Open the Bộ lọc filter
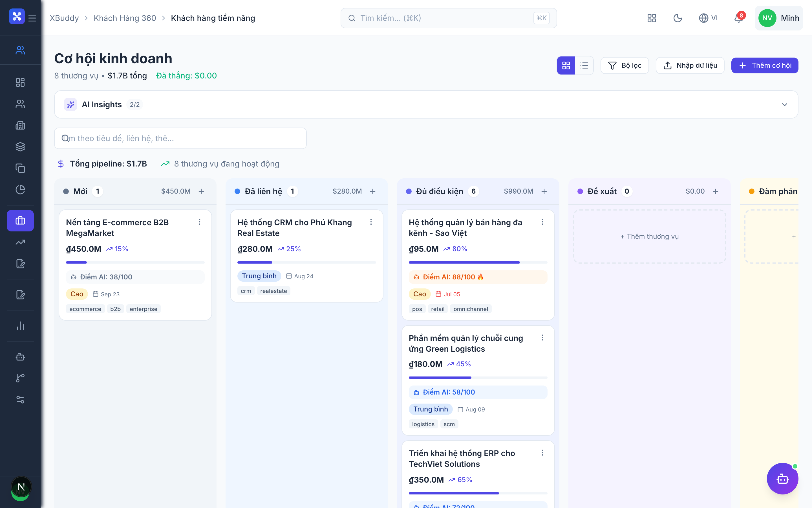 coord(625,65)
